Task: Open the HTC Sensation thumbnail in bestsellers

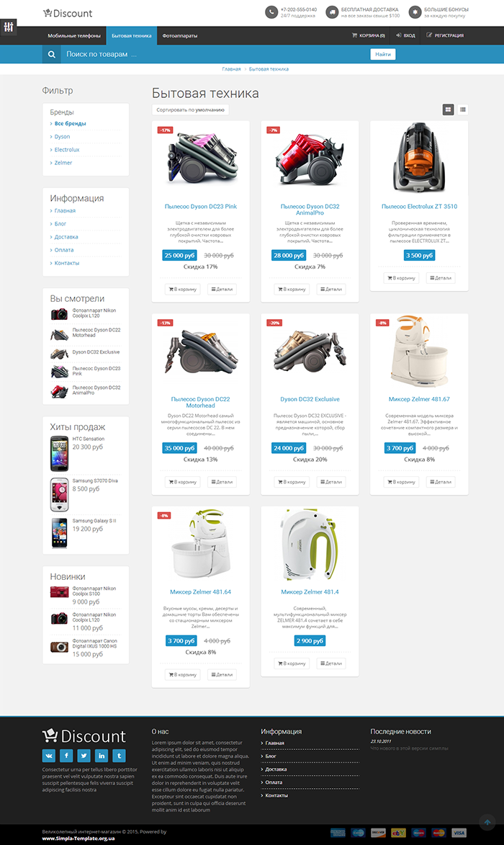Action: coord(59,454)
